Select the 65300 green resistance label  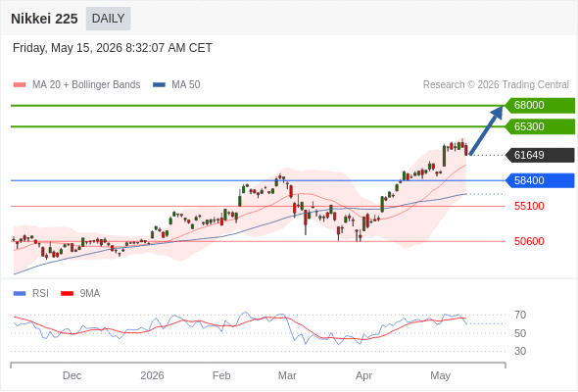540,126
